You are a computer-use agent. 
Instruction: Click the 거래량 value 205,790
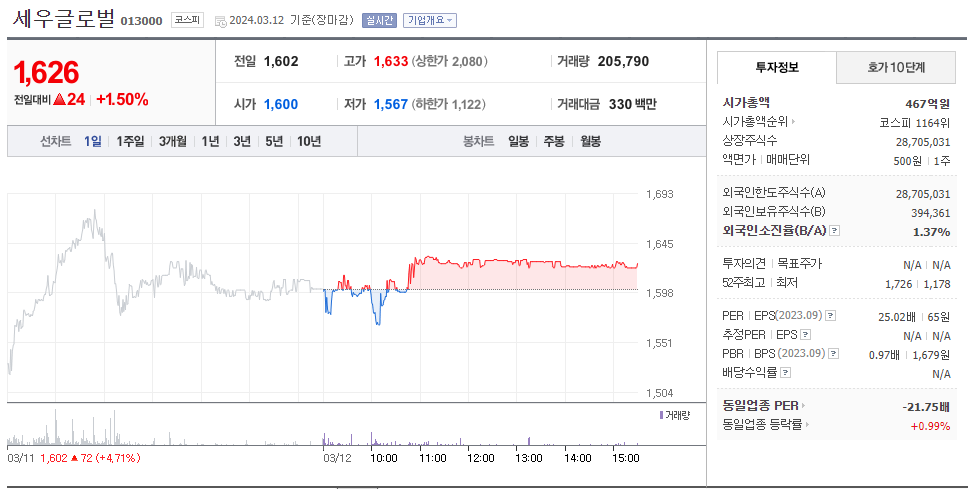coord(623,61)
